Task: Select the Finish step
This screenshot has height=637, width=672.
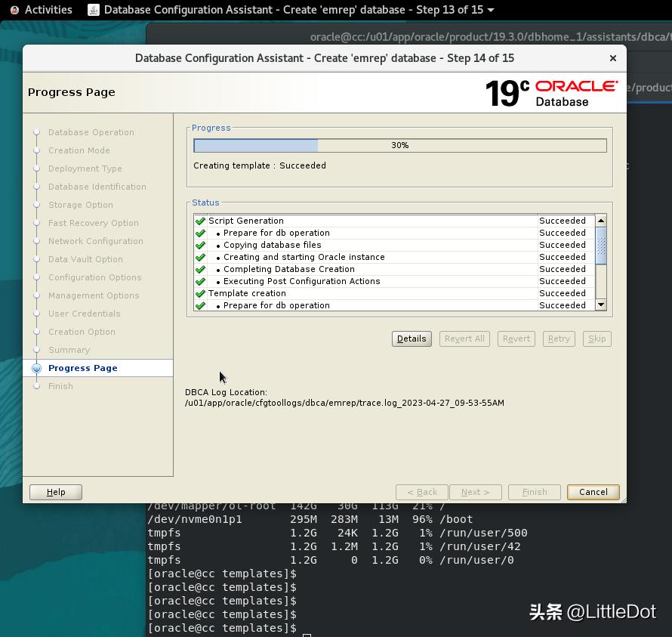Action: click(x=60, y=386)
